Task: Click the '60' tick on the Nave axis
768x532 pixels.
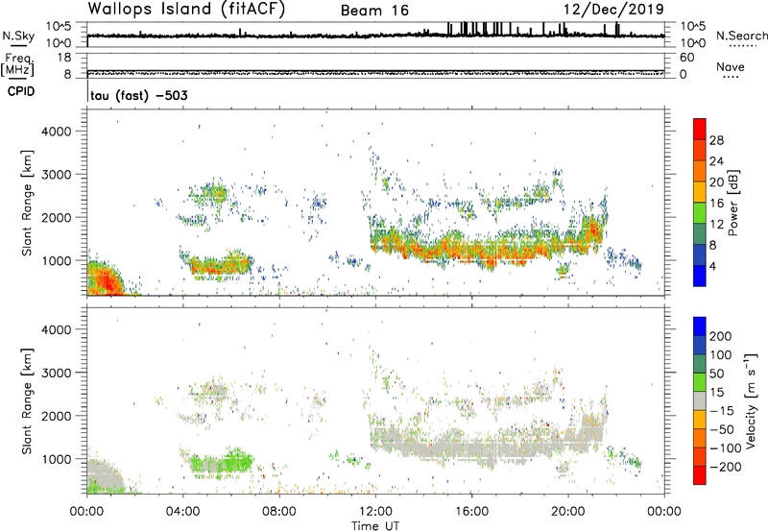Action: coord(687,58)
